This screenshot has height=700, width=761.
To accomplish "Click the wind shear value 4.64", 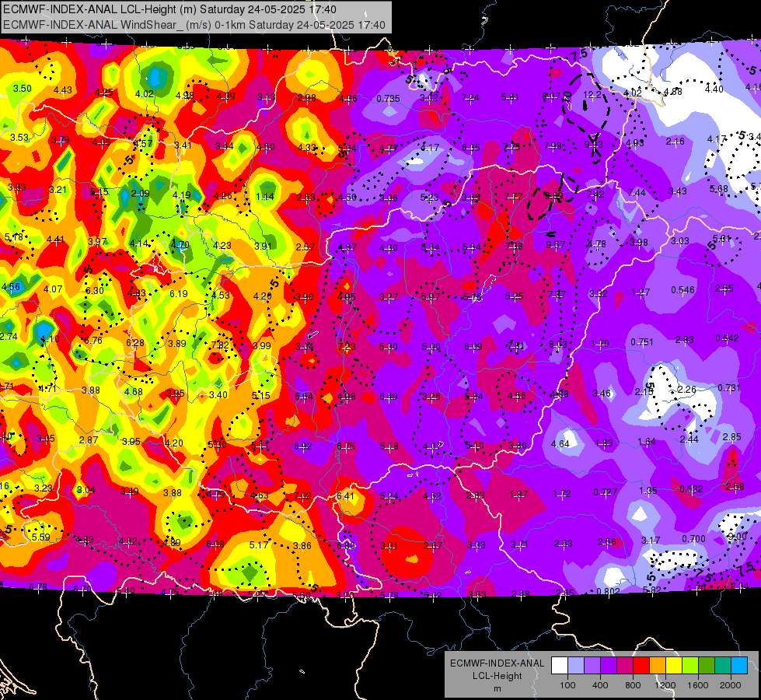I will [560, 443].
